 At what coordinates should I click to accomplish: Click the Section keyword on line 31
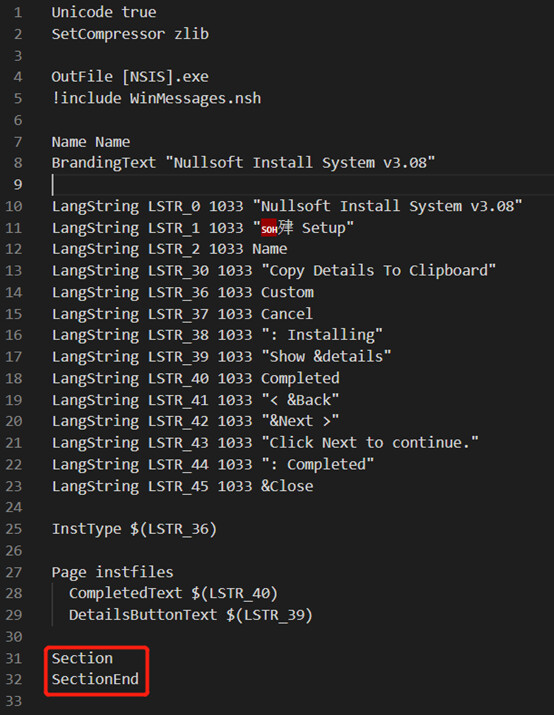(x=82, y=658)
